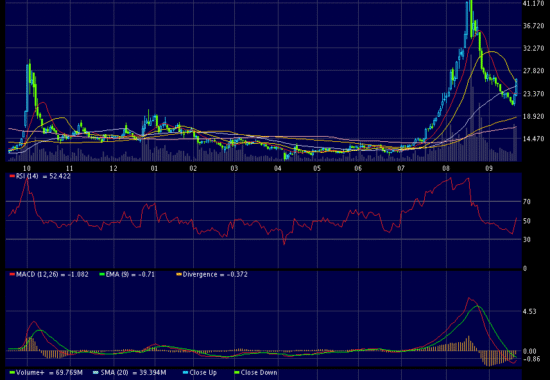Click the Close Up legend entry
Image resolution: width=550 pixels, height=380 pixels.
[200, 372]
